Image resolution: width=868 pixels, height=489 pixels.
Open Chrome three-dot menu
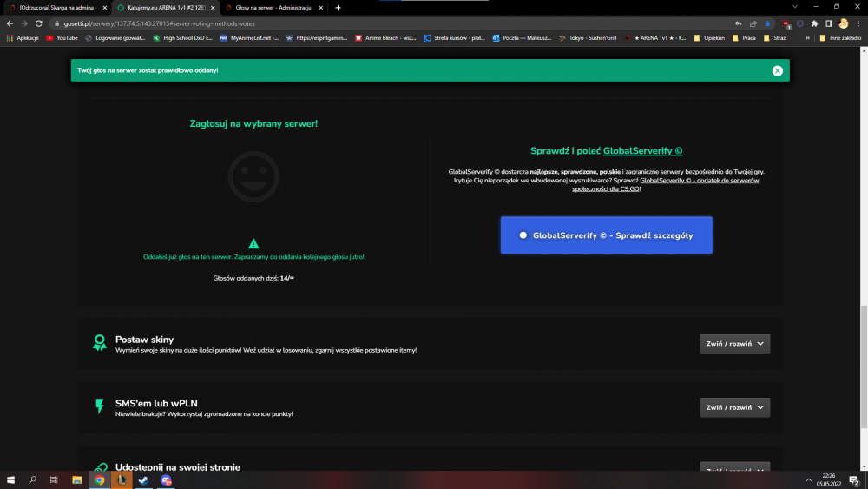[x=858, y=23]
